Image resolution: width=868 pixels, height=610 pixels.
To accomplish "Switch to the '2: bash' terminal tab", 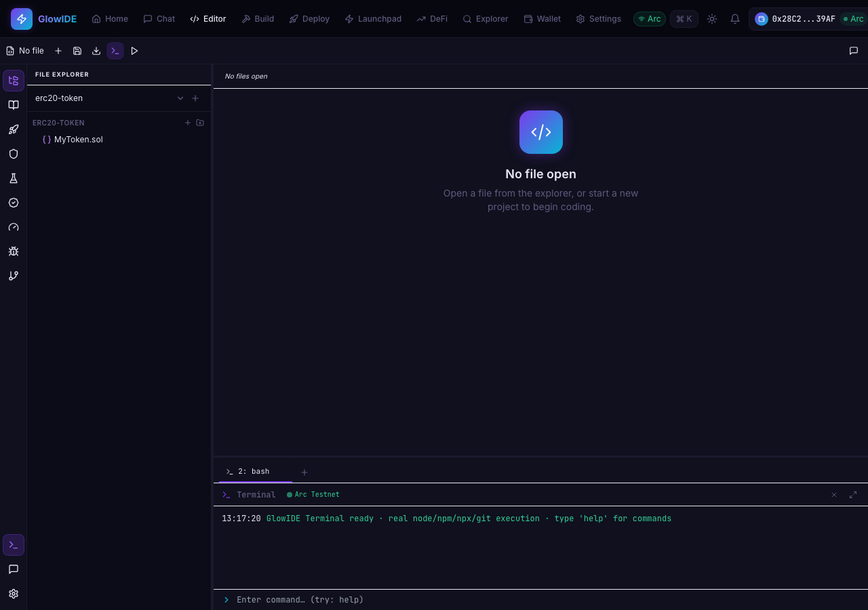I will pyautogui.click(x=256, y=472).
